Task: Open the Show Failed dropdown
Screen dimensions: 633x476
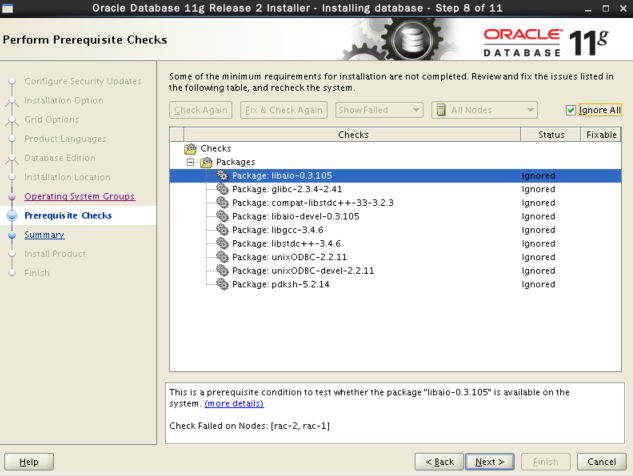Action: [x=379, y=110]
